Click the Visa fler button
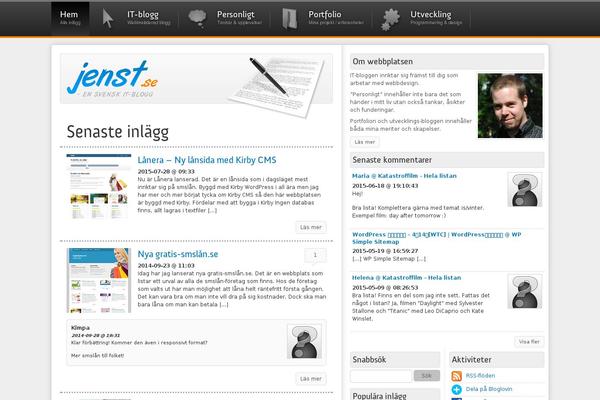Screen dimensions: 600x400 coord(529,341)
